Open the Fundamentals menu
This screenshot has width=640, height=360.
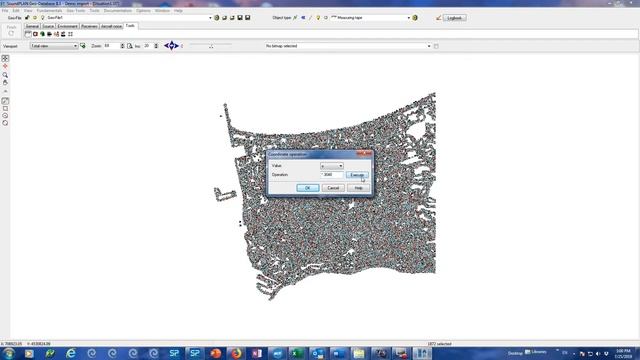coord(49,11)
